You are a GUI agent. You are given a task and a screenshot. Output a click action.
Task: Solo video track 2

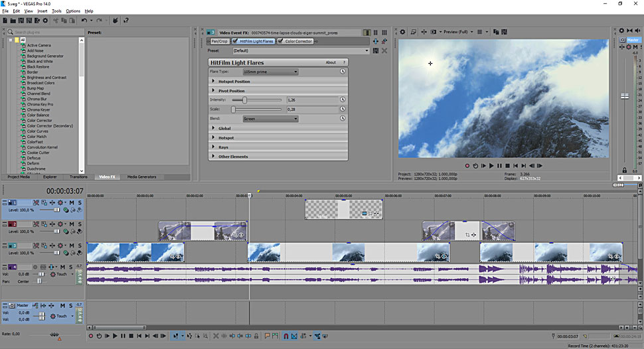pos(80,224)
